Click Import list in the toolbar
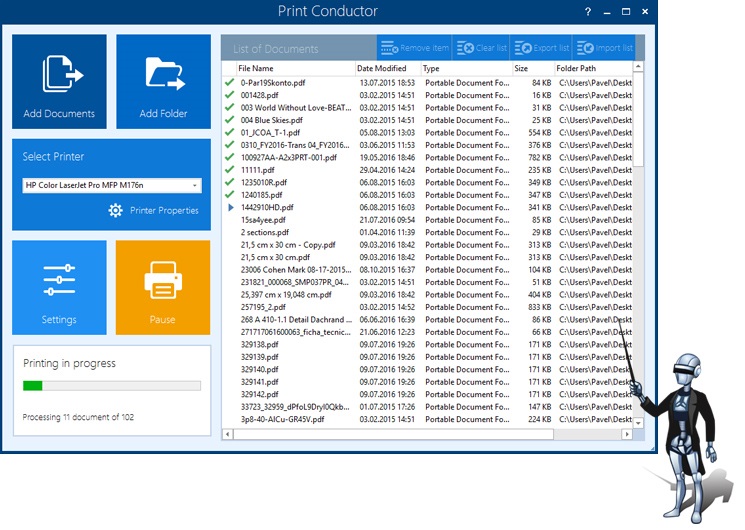 pos(604,48)
